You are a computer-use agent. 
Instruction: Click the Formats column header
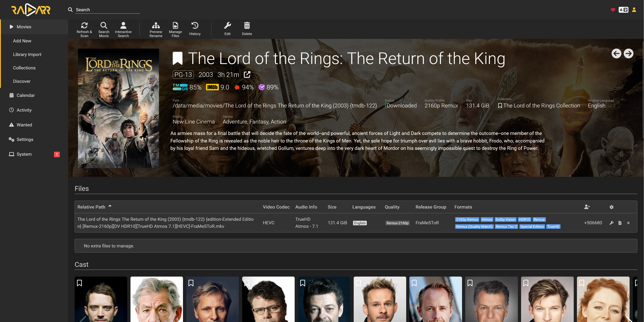pyautogui.click(x=463, y=207)
